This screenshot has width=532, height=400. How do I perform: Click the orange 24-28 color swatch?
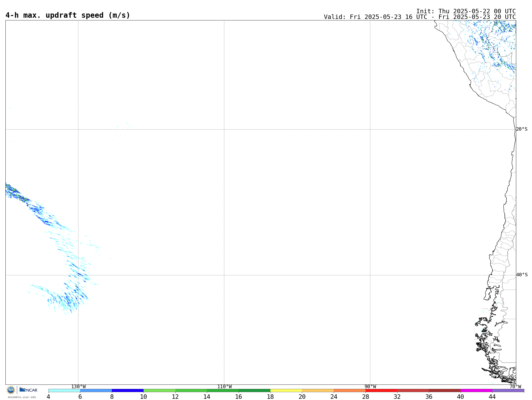[350, 391]
